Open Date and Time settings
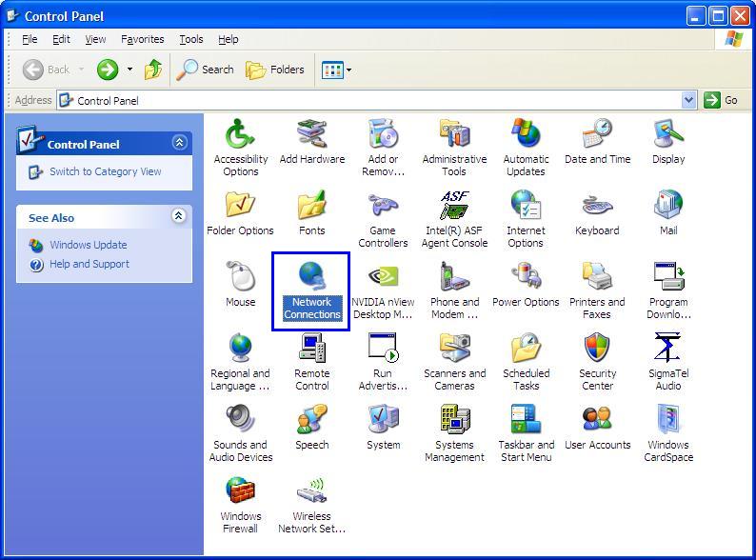The width and height of the screenshot is (756, 560). 597,141
